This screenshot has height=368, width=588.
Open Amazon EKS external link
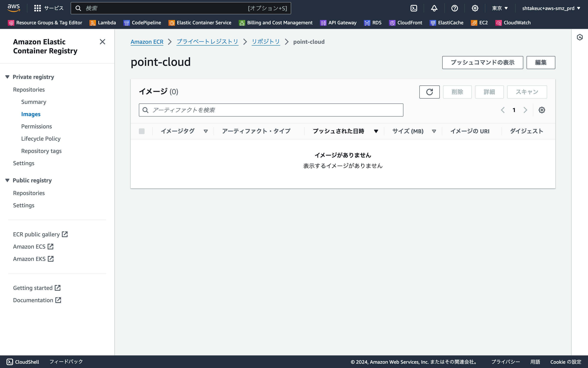tap(33, 259)
